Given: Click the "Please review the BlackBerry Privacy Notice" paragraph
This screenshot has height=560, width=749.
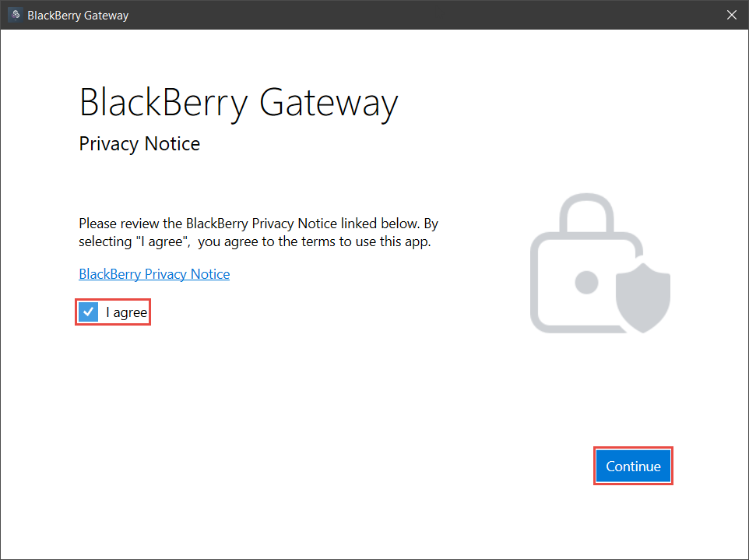Looking at the screenshot, I should 258,232.
